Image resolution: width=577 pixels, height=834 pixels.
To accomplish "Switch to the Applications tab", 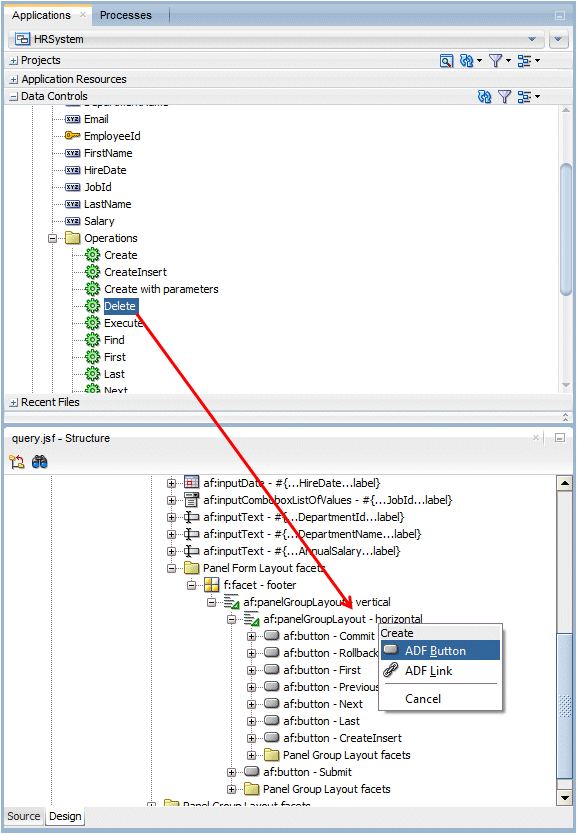I will point(41,15).
